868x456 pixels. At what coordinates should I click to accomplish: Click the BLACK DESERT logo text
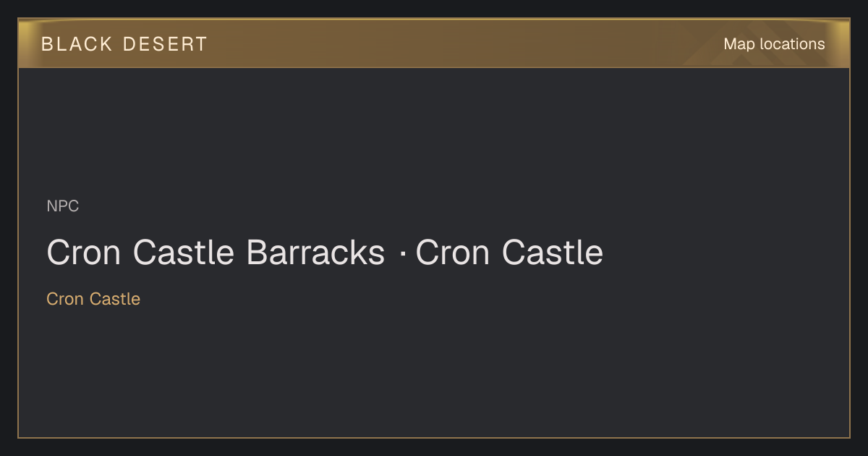[124, 44]
